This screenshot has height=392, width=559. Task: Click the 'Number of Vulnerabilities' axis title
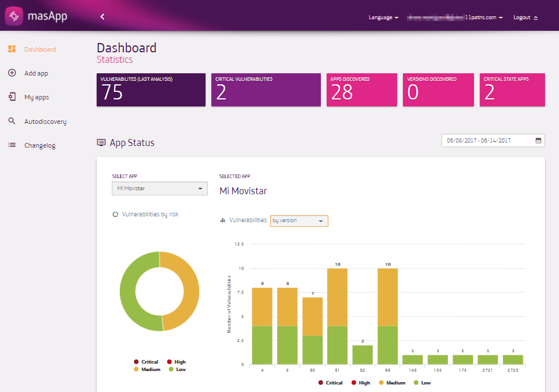229,304
